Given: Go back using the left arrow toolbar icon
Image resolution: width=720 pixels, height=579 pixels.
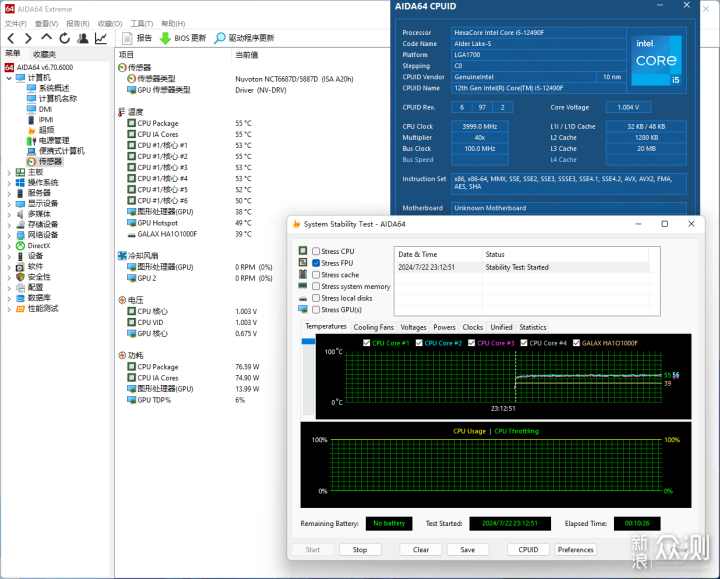Looking at the screenshot, I should coord(11,38).
